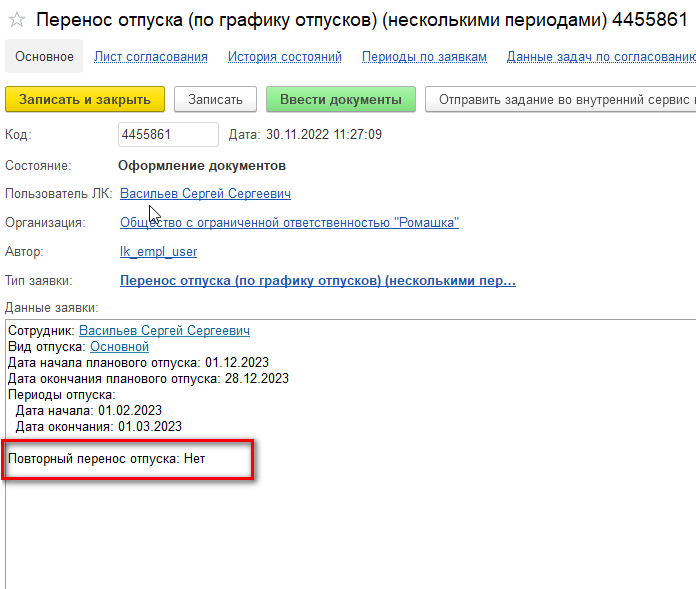Click the green Ввести документы button
Screen dimensions: 696x589
click(x=340, y=99)
